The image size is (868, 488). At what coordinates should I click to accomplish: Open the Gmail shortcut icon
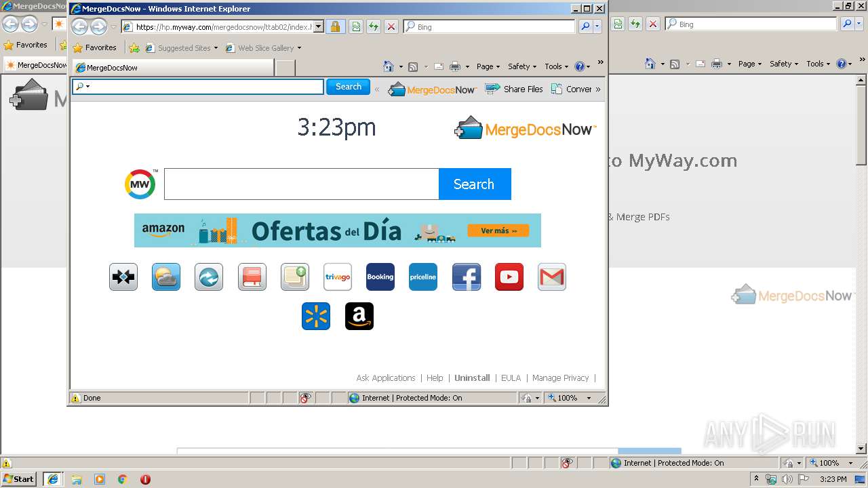(552, 277)
